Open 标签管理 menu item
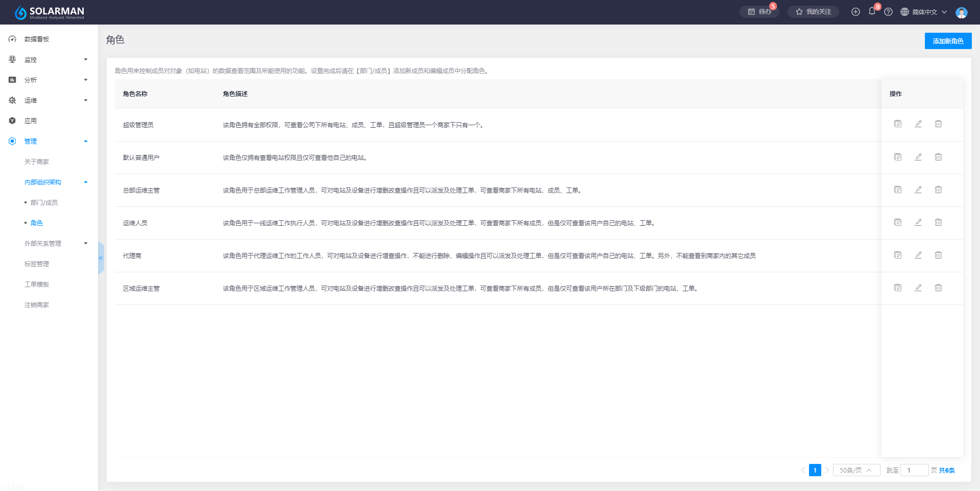 pos(37,264)
